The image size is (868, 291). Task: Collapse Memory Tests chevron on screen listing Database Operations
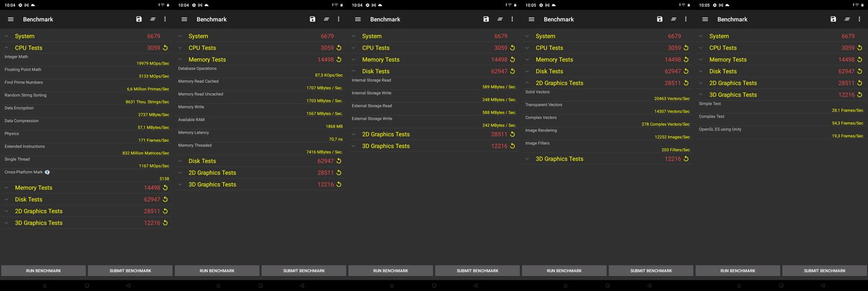[x=180, y=60]
